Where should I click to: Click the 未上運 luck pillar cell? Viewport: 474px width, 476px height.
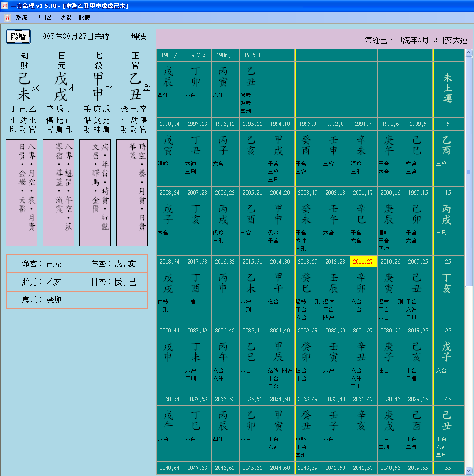[448, 89]
